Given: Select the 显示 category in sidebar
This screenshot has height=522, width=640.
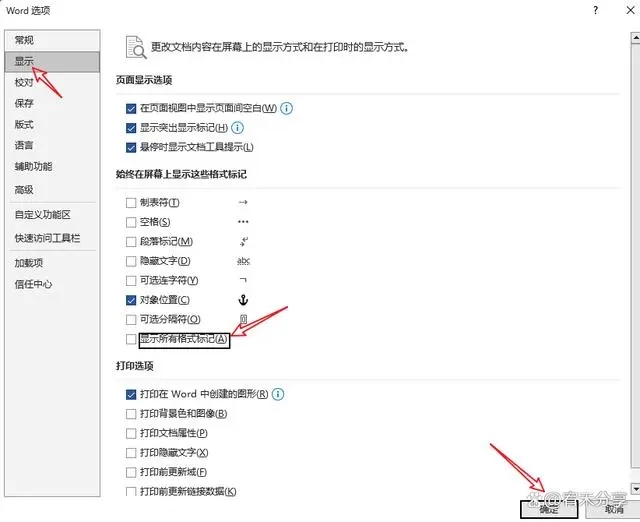Looking at the screenshot, I should click(52, 62).
